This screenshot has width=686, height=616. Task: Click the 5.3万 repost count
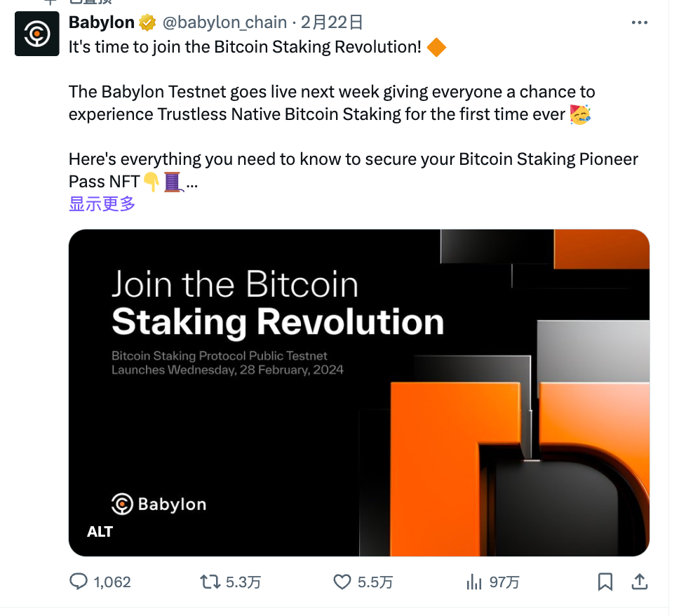[x=242, y=582]
